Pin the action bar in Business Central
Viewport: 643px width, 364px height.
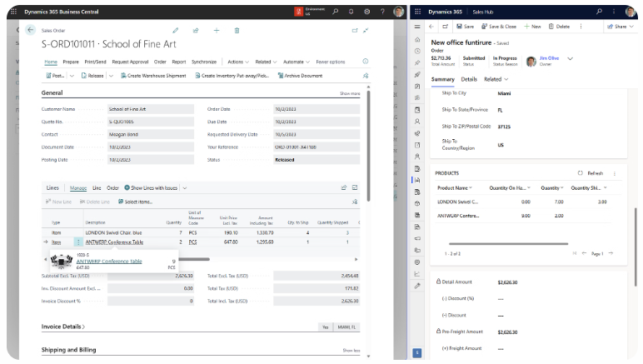366,76
